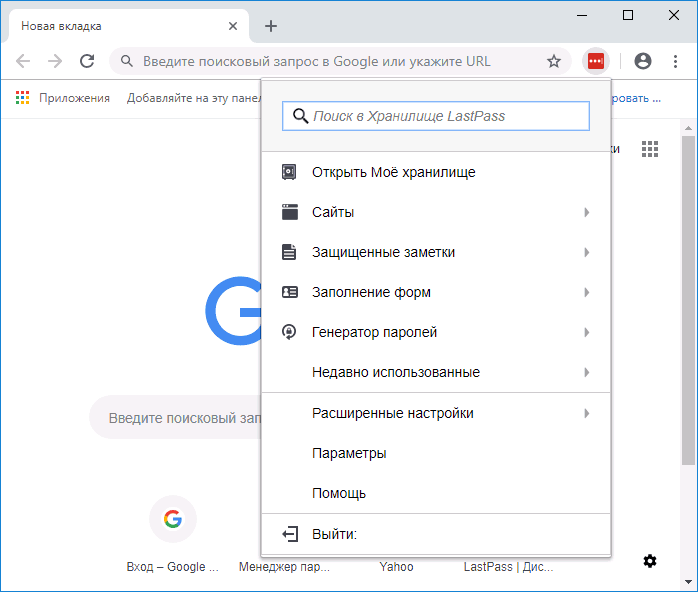698x592 pixels.
Task: Open the Вход – Google shortcut tile
Action: [x=173, y=534]
